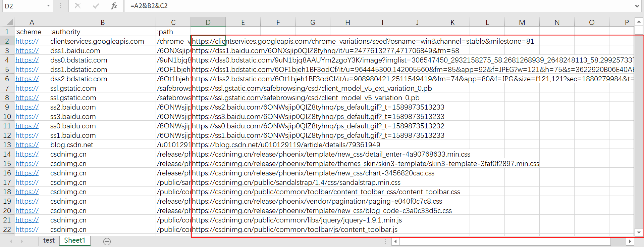
Task: Open https:// link in row 2
Action: 27,41
